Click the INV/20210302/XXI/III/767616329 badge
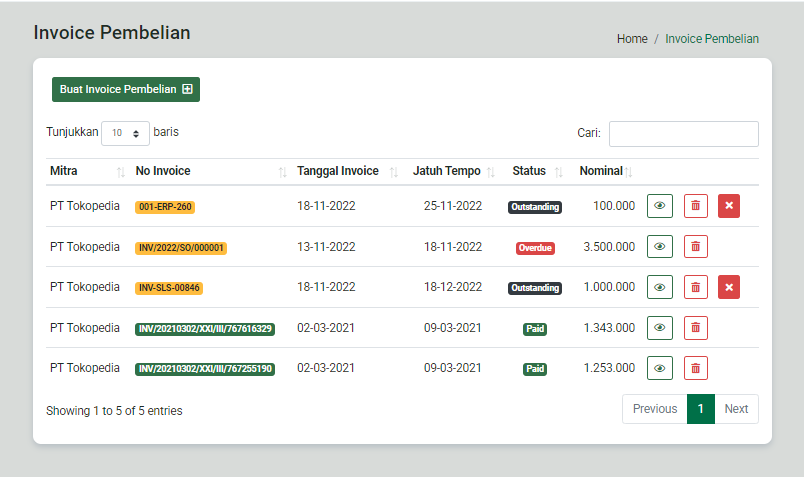Screen dimensions: 804x477 [205, 329]
